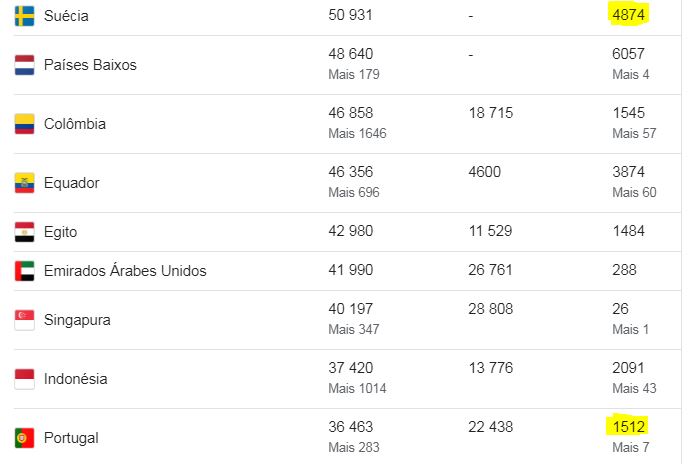
Task: Select the Suécia country name
Action: click(x=66, y=16)
